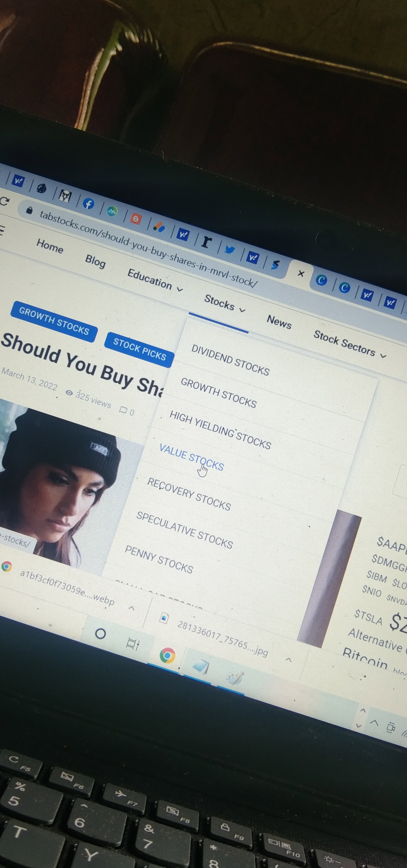Viewport: 407px width, 868px height.
Task: Open the downloaded a1bf3cf0f73059e….webp file
Action: click(67, 587)
